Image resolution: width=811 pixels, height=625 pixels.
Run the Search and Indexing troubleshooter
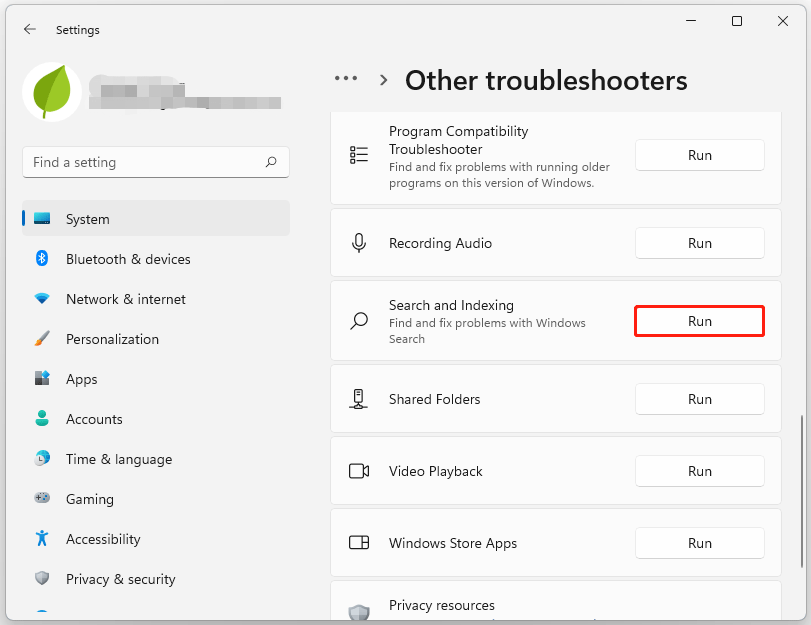[x=700, y=321]
